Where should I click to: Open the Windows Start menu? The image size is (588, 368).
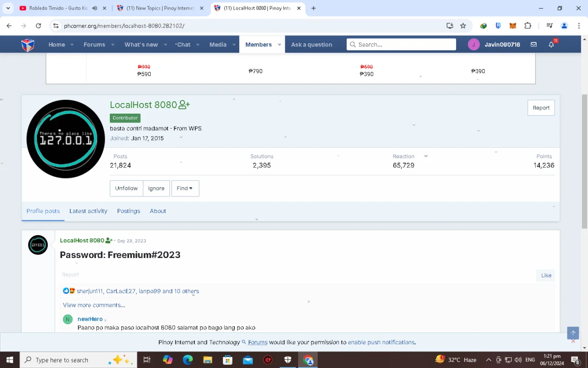click(x=9, y=360)
